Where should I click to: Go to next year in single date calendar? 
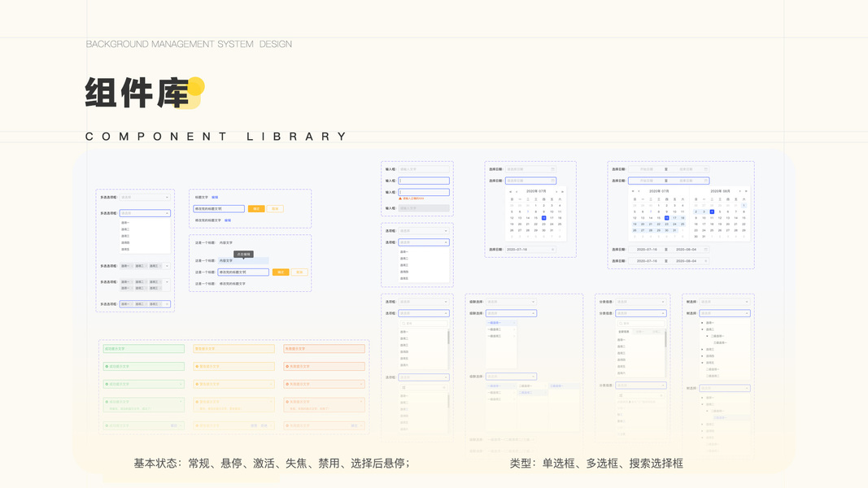(562, 191)
